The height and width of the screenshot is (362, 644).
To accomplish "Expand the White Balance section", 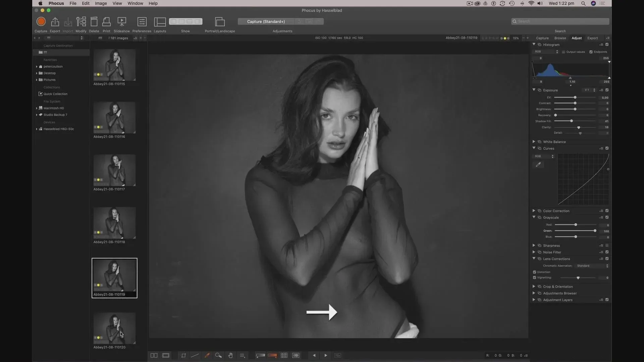I will (534, 142).
